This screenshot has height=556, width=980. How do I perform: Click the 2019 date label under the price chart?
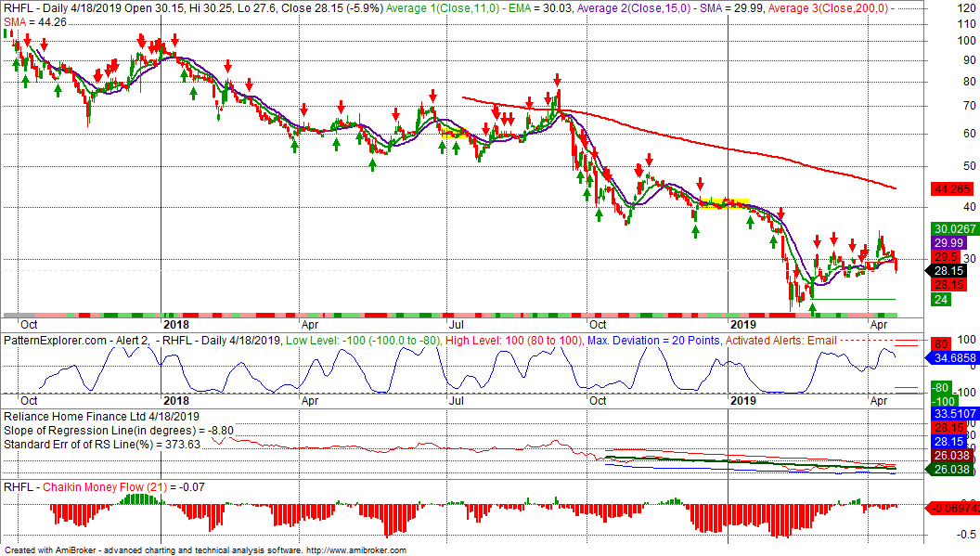point(743,325)
